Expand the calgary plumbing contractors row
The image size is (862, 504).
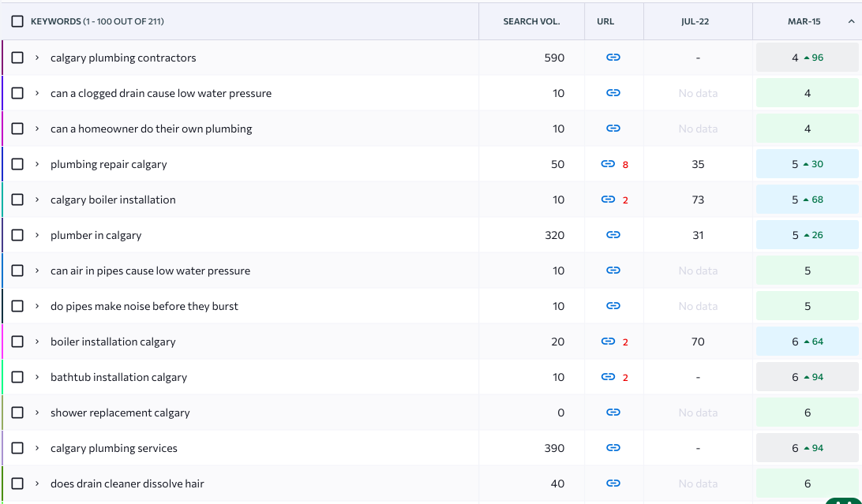[x=37, y=58]
